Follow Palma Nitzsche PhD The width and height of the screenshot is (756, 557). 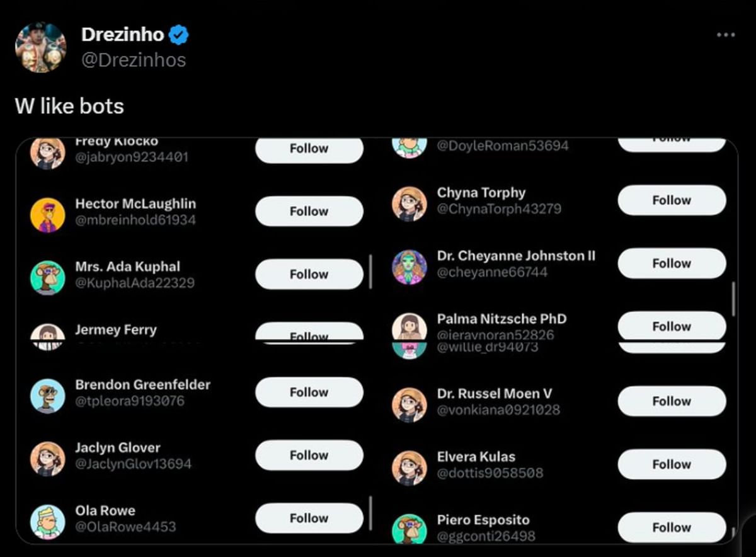(671, 326)
